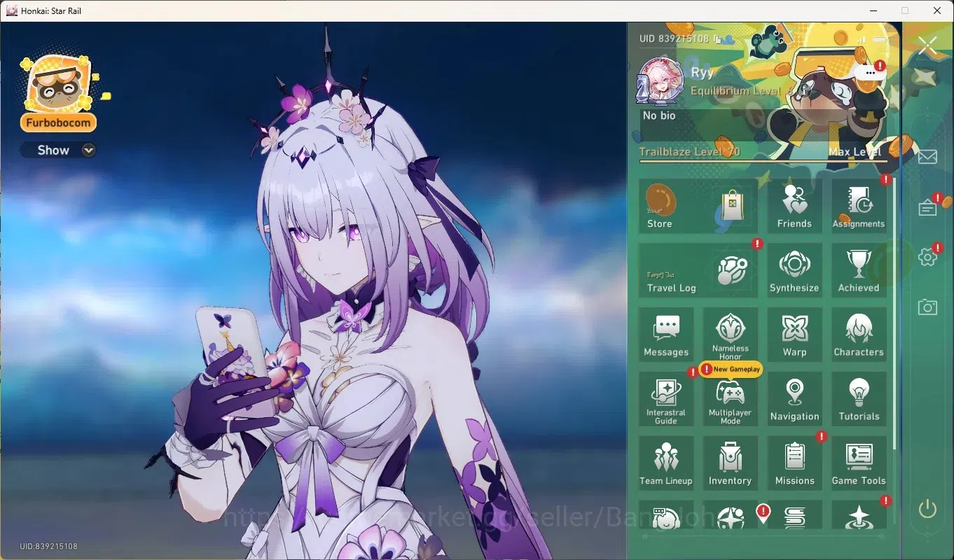Open the Messages tile
The image size is (954, 560).
(666, 335)
